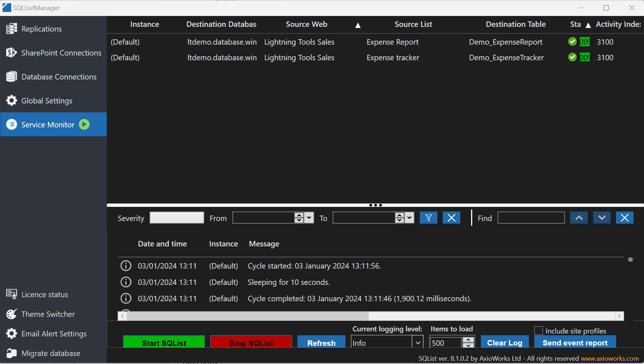Go to SharePoint Connections page
The width and height of the screenshot is (644, 364).
tap(61, 53)
